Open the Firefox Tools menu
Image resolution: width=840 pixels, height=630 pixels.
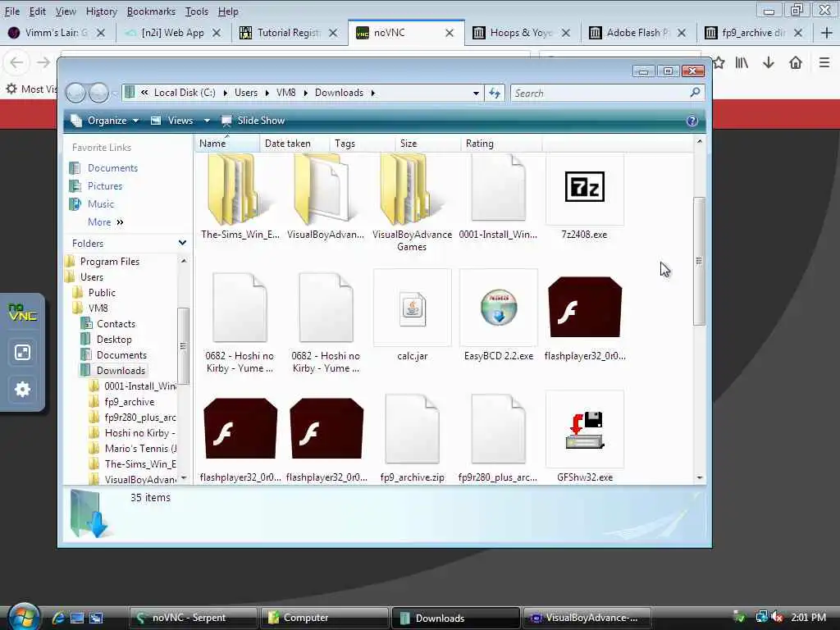(x=197, y=11)
